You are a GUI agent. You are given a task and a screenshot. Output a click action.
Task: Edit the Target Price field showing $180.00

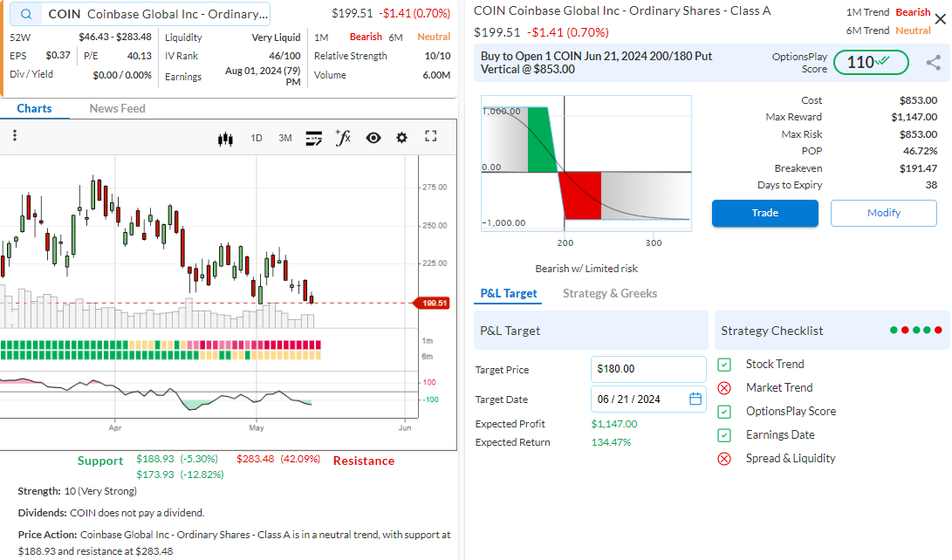tap(648, 369)
